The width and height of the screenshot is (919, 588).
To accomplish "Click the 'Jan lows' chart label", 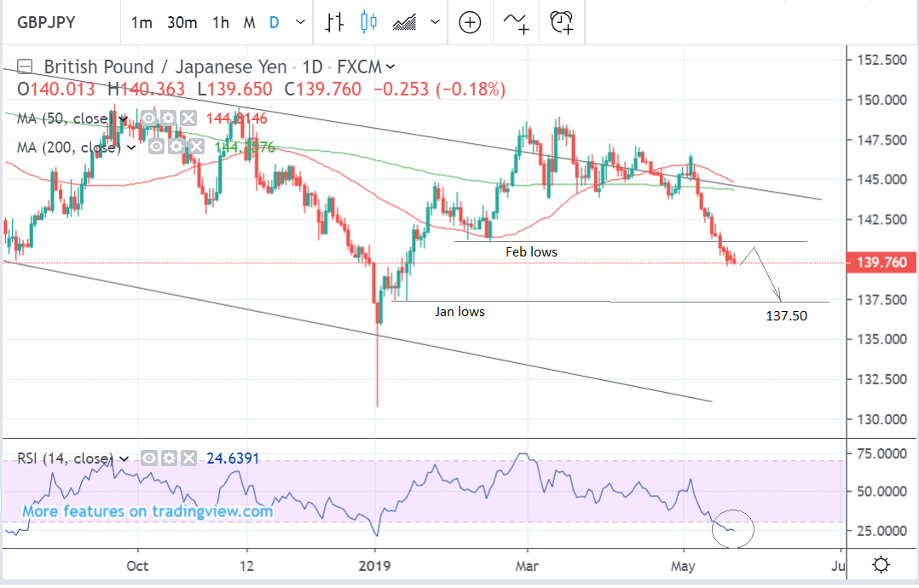I will pyautogui.click(x=460, y=312).
